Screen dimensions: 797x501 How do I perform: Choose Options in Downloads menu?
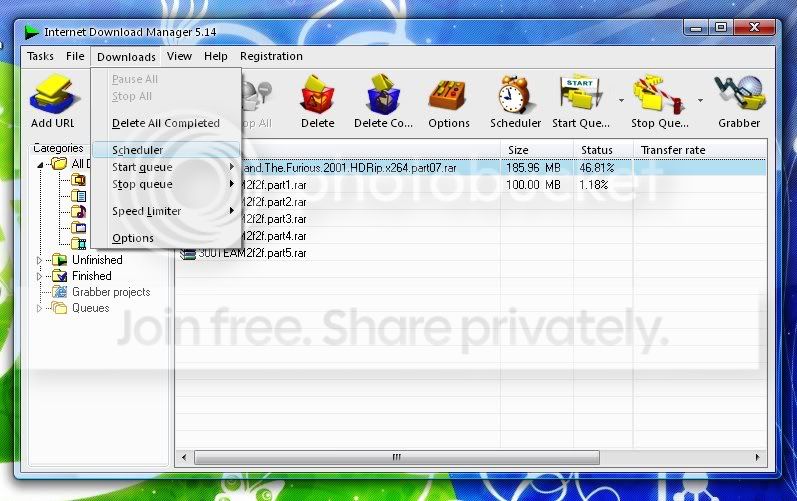point(166,238)
